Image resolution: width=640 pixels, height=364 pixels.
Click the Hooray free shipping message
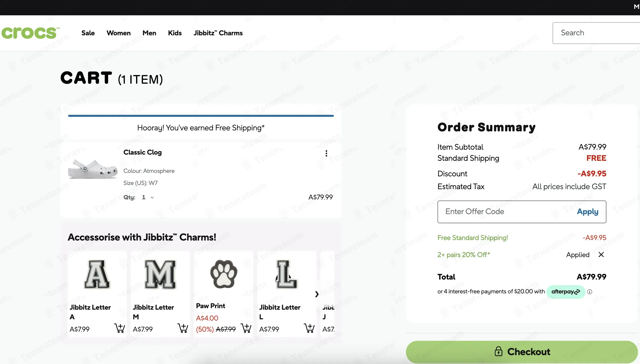click(201, 128)
